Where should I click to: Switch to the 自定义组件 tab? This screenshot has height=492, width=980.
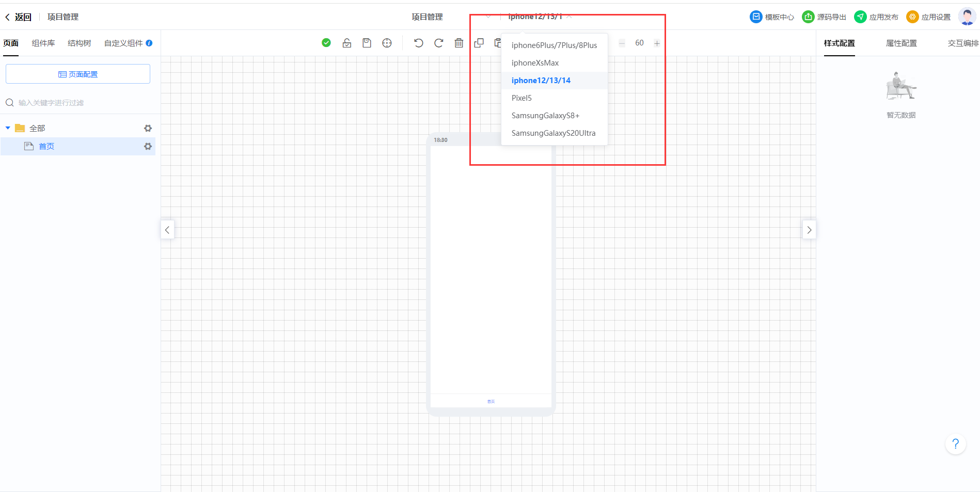click(x=123, y=43)
